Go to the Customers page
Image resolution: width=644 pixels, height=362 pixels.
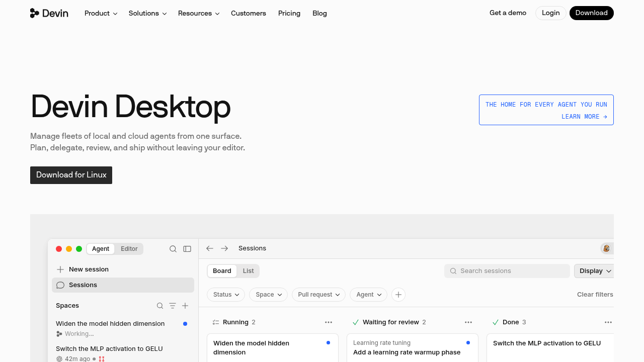click(x=249, y=13)
